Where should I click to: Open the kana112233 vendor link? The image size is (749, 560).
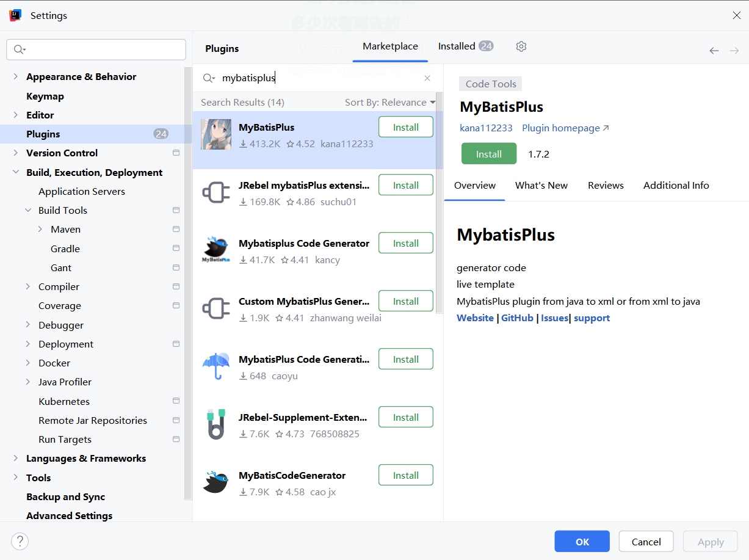[x=487, y=128]
